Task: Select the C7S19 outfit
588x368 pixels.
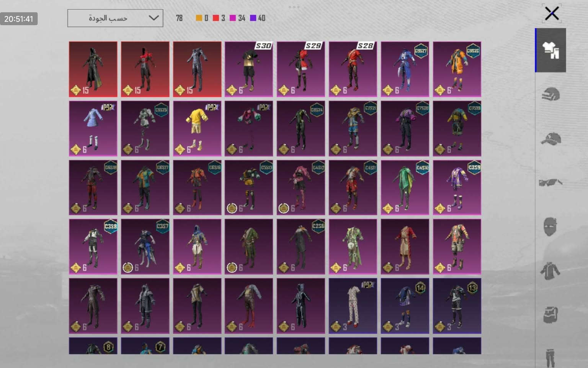Action: click(x=457, y=128)
